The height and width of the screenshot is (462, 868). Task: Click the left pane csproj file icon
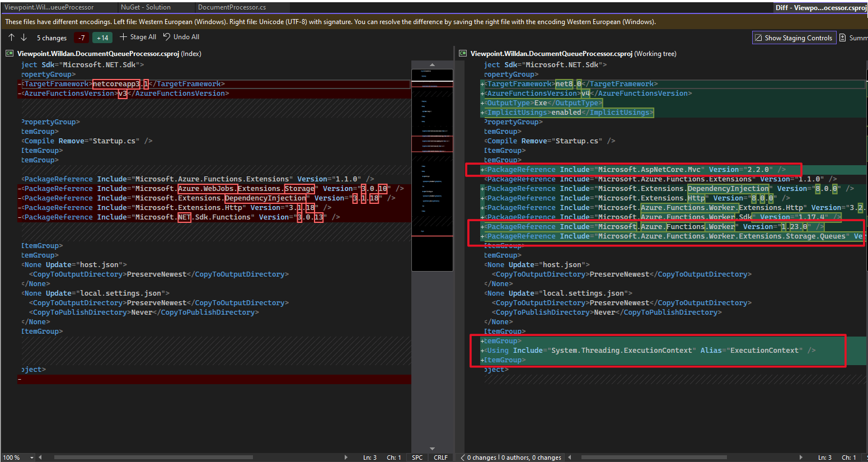[10, 54]
